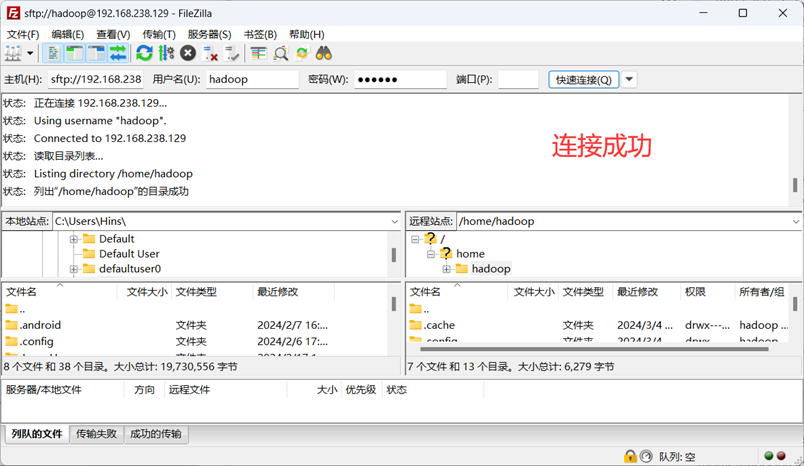Click the host input field
Screen dimensions: 804x466
(x=96, y=79)
